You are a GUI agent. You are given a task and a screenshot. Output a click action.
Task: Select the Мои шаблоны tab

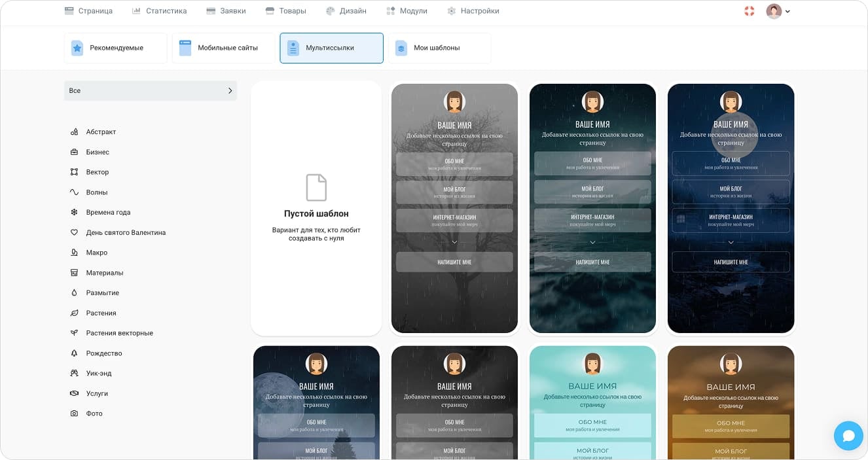pyautogui.click(x=439, y=48)
